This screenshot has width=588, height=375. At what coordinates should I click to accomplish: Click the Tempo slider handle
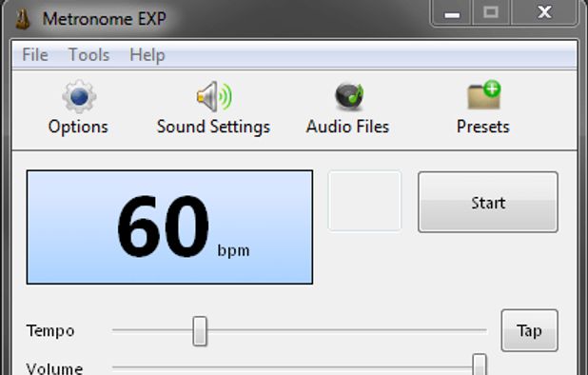(x=200, y=331)
